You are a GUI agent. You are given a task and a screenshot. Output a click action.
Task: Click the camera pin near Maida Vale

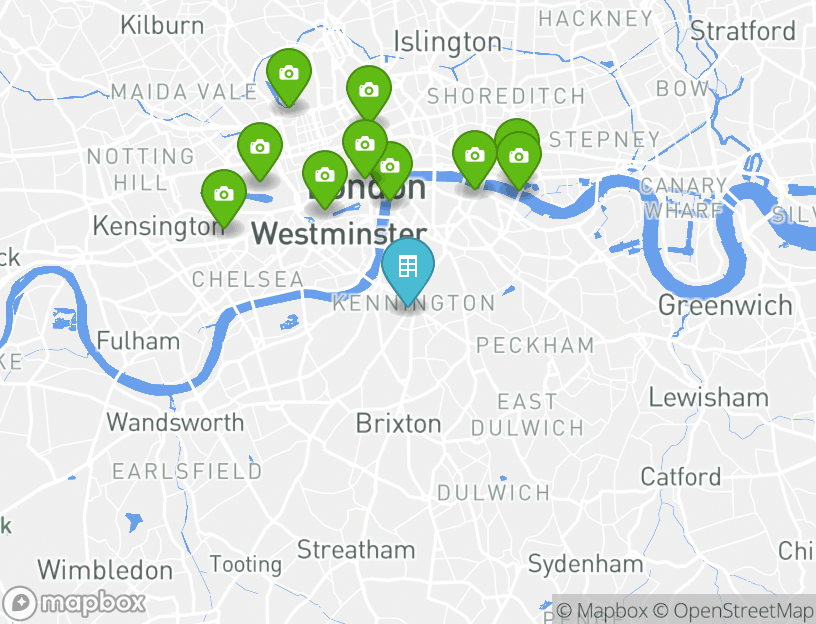click(289, 77)
